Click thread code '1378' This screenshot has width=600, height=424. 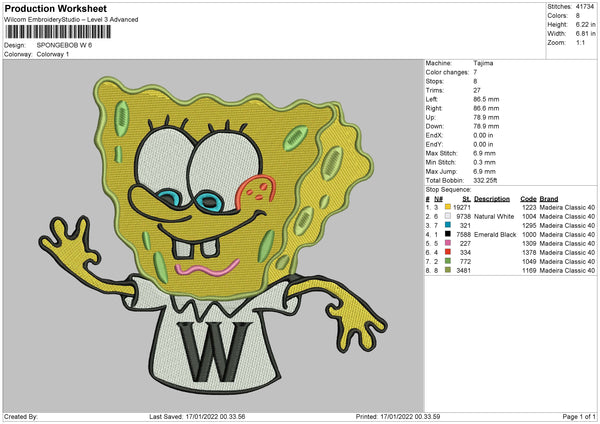point(529,253)
